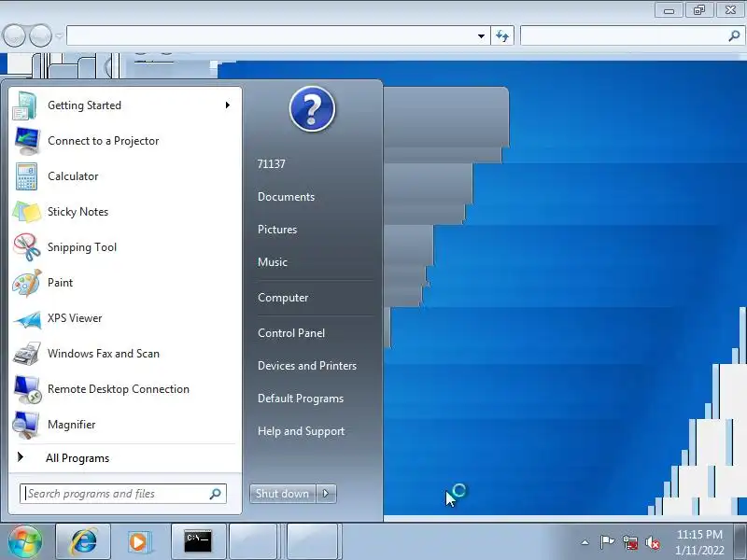Show hidden tray icons arrow
Viewport: 747px width, 560px height.
click(x=585, y=542)
